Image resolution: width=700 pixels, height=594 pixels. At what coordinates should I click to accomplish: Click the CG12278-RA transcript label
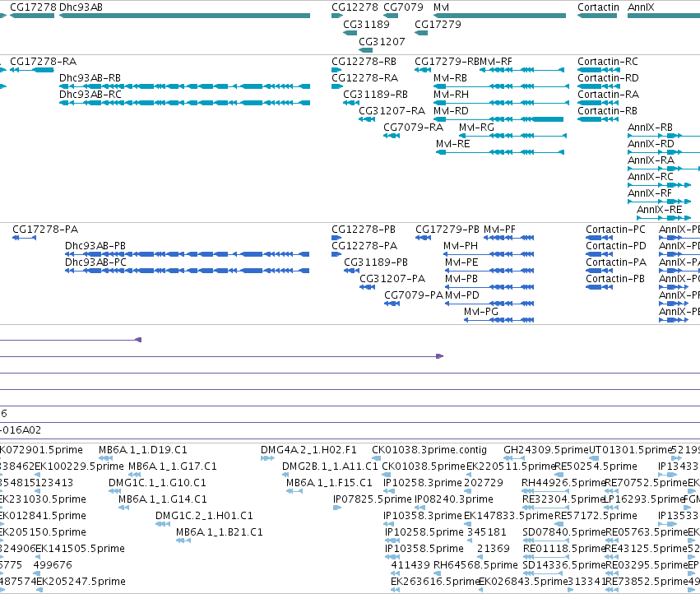(364, 77)
